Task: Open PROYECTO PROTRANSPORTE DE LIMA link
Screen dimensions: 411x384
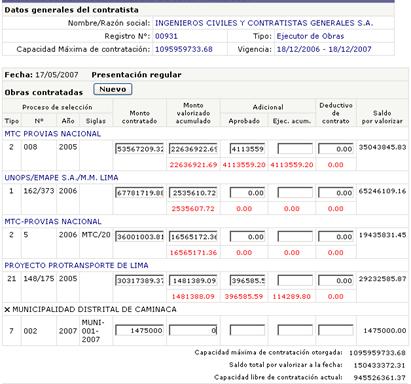Action: tap(76, 266)
